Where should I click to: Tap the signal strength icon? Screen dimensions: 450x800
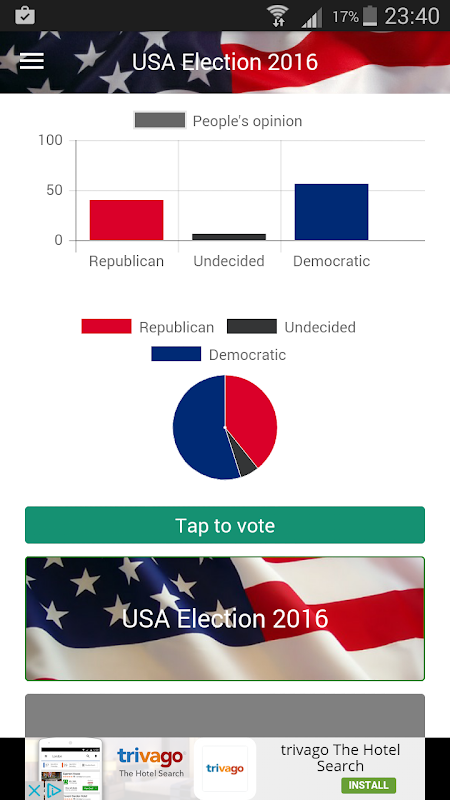[311, 18]
